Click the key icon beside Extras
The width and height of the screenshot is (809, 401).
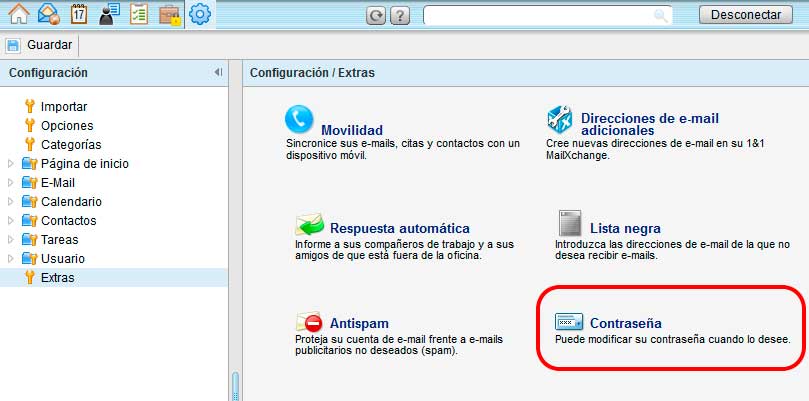click(x=30, y=278)
